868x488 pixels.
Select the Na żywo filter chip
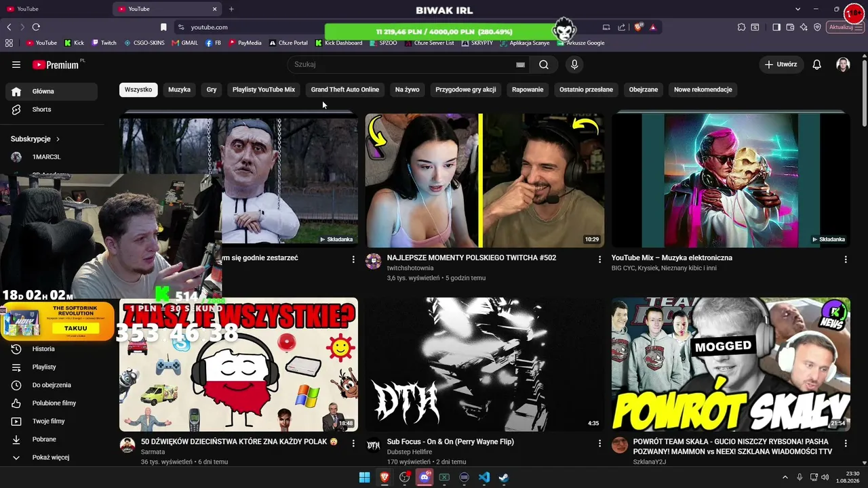tap(408, 89)
